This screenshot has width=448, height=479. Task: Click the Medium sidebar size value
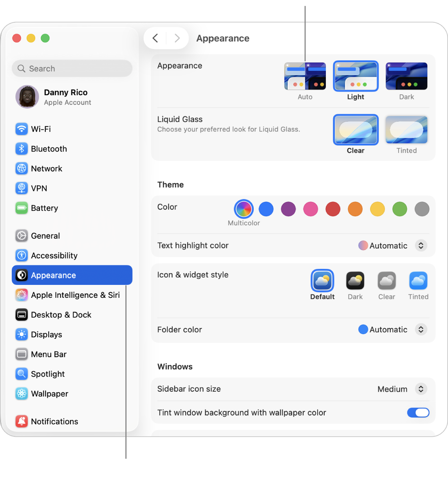392,389
